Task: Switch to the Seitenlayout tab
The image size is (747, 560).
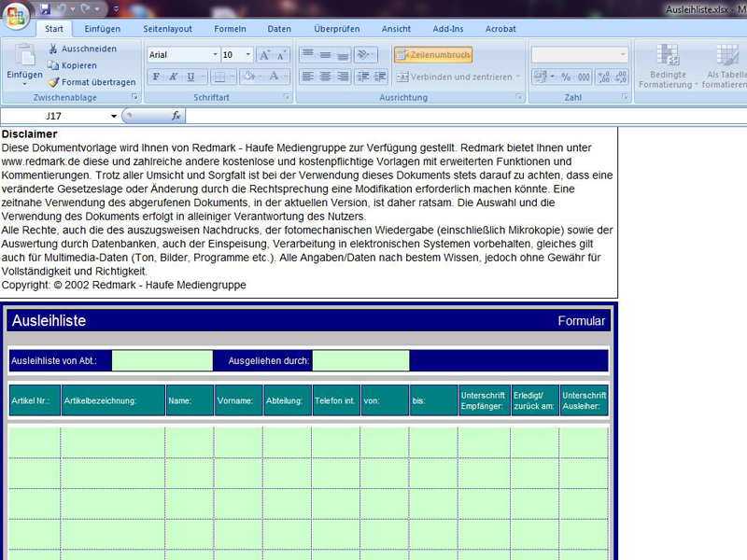Action: (x=169, y=29)
